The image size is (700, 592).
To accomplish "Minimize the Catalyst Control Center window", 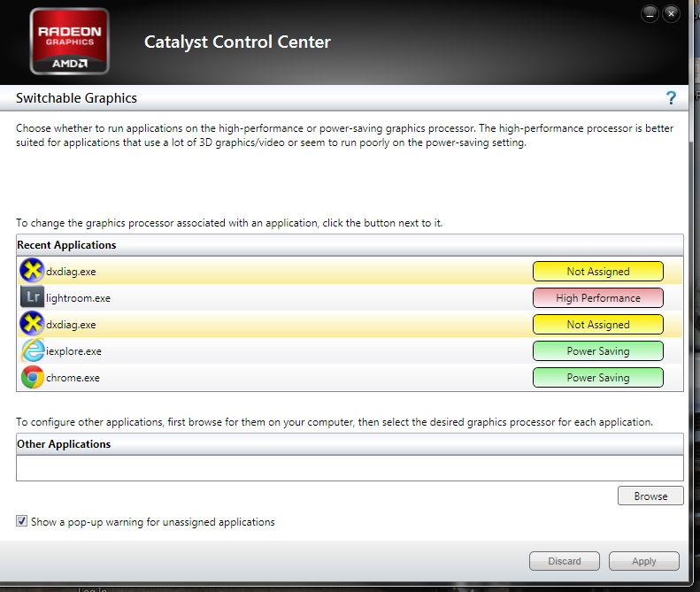I will [650, 14].
